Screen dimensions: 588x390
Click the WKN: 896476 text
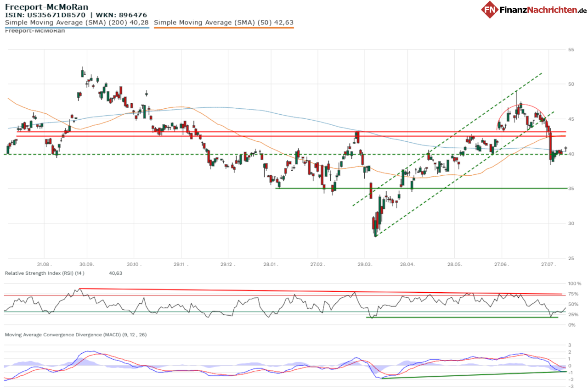[x=121, y=15]
